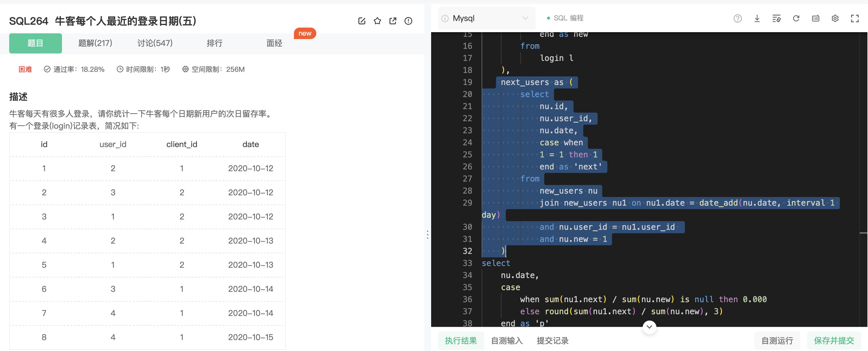
Task: Click the download code icon
Action: [x=757, y=18]
